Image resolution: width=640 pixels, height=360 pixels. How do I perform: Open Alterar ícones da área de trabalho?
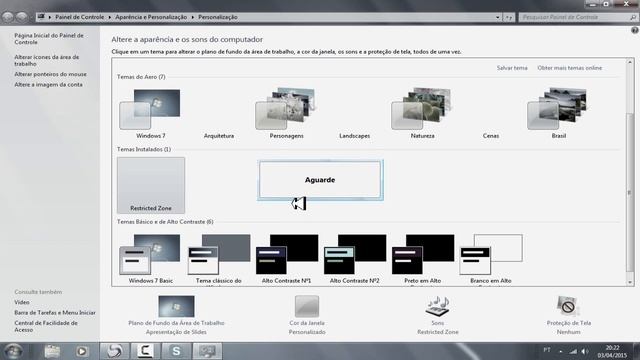(x=47, y=60)
